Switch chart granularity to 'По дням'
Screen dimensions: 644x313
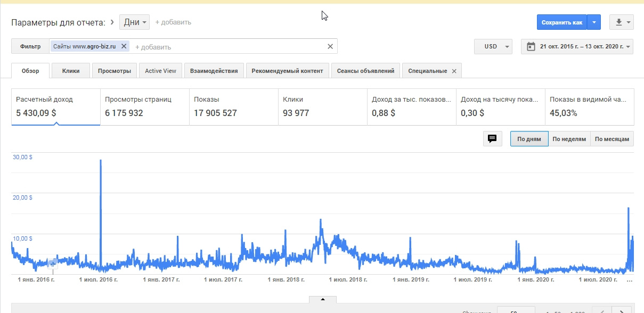pyautogui.click(x=529, y=139)
